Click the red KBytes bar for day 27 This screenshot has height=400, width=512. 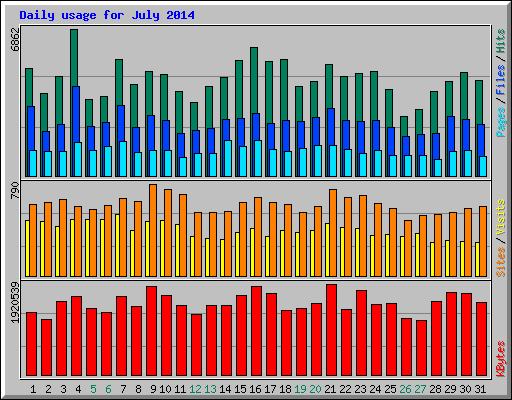point(421,348)
